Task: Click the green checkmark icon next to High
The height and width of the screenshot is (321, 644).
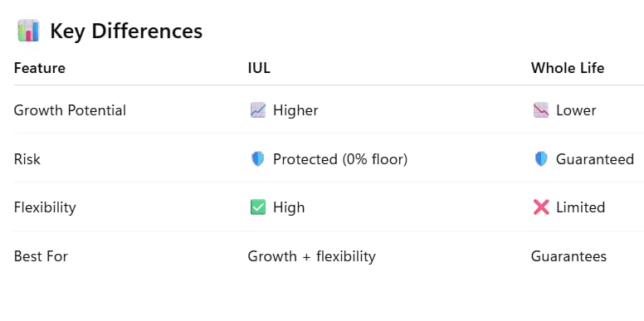Action: coord(258,207)
